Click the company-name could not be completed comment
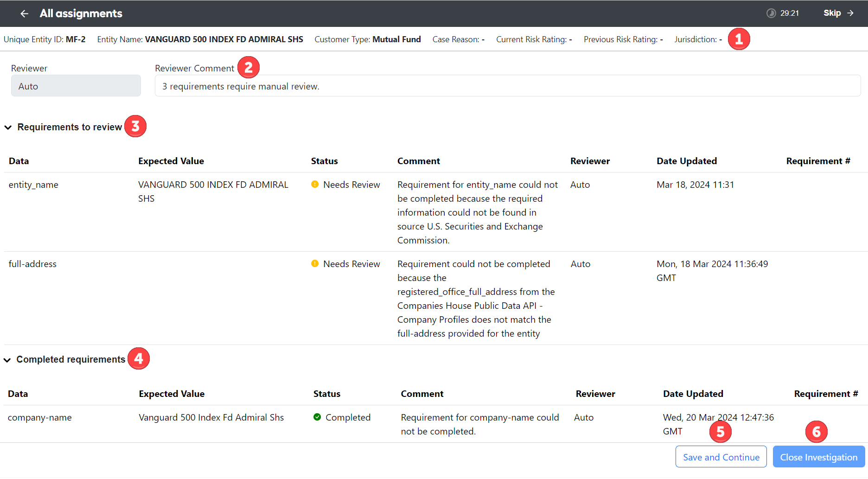 tap(480, 424)
